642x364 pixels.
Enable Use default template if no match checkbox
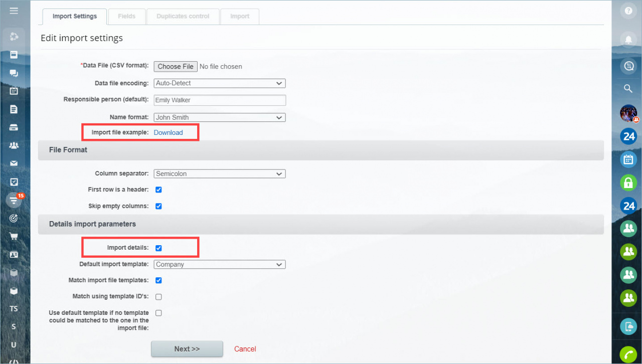[158, 313]
